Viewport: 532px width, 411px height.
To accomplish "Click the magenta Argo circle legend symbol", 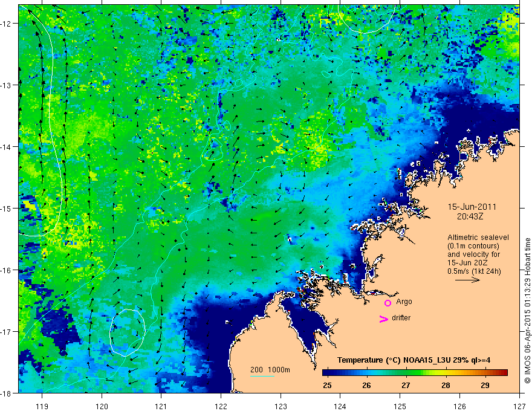I will (x=388, y=303).
